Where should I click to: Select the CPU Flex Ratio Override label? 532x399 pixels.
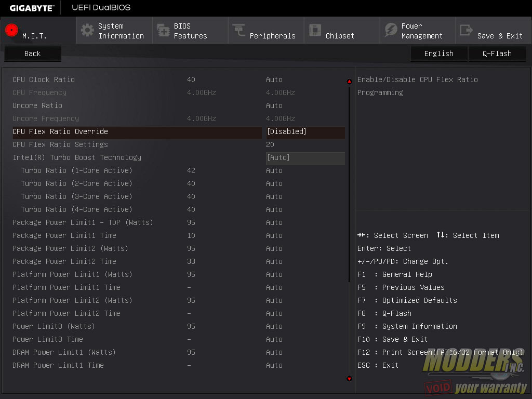(x=60, y=131)
